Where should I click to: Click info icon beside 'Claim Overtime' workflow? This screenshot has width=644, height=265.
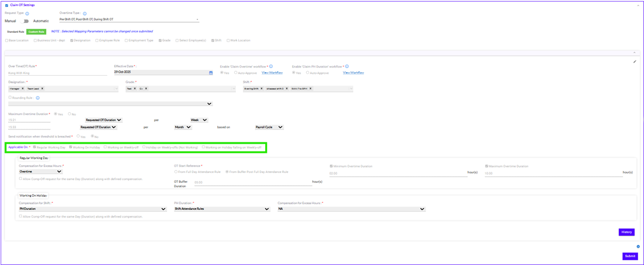271,66
